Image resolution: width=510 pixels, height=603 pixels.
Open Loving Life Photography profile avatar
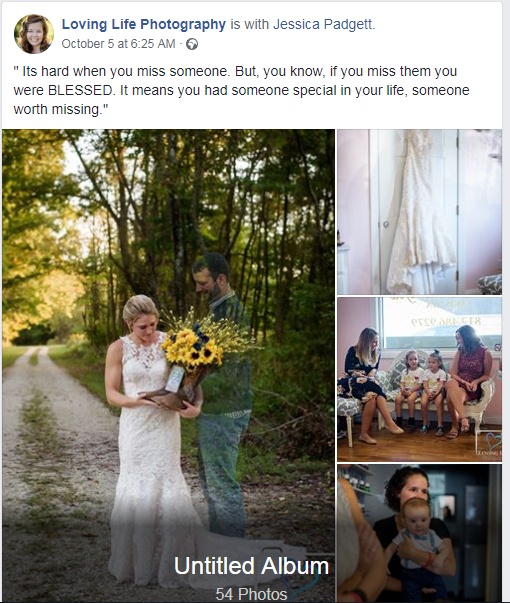(x=33, y=34)
